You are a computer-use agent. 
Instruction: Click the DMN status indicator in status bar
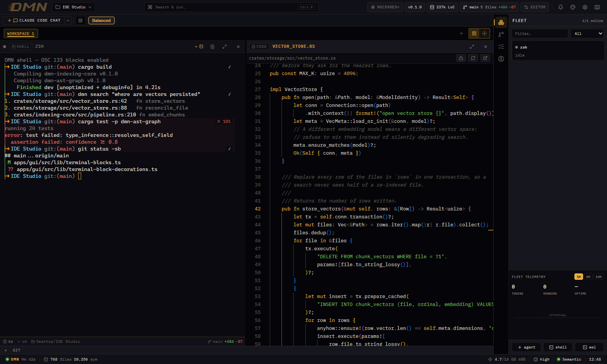(x=20, y=359)
